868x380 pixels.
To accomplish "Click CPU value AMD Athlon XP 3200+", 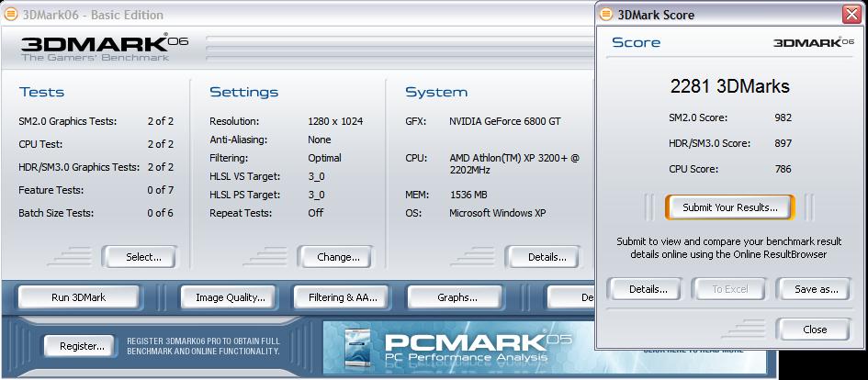I will pos(514,163).
